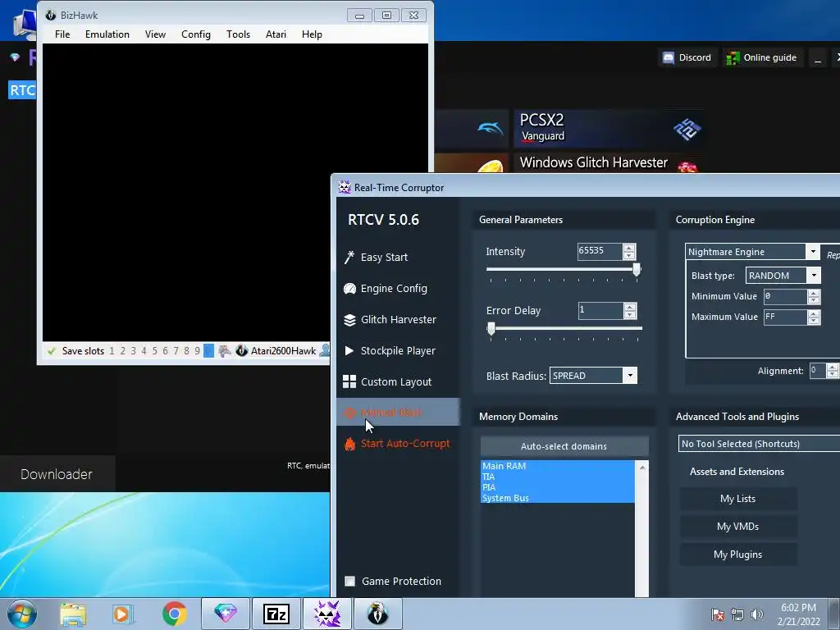The width and height of the screenshot is (840, 630).
Task: Open BizHawk View menu
Action: point(155,34)
